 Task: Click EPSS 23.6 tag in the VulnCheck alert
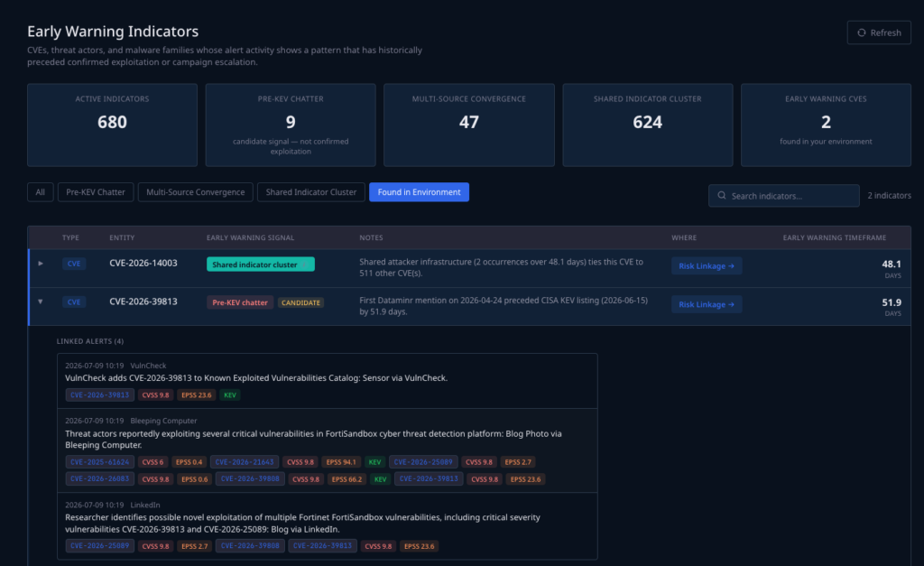click(196, 395)
